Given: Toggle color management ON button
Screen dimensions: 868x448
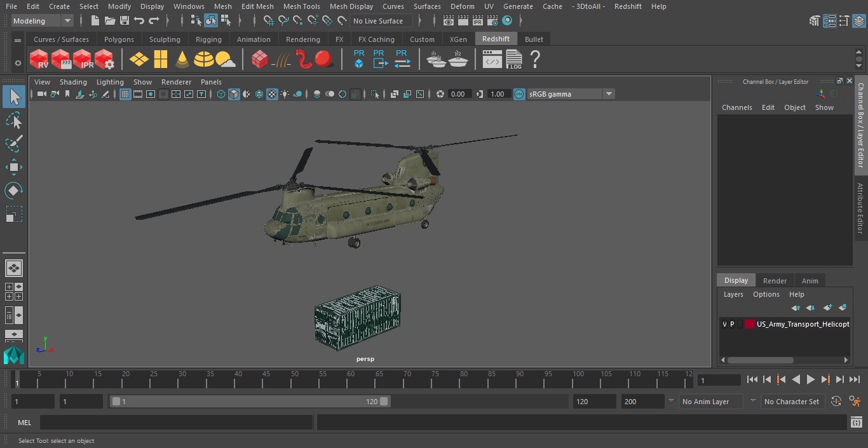Looking at the screenshot, I should point(519,94).
